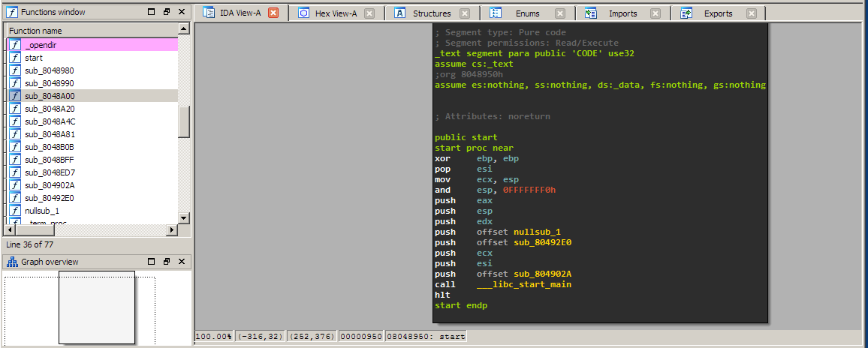Image resolution: width=868 pixels, height=348 pixels.
Task: Switch to IDA View-A tab
Action: (x=240, y=13)
